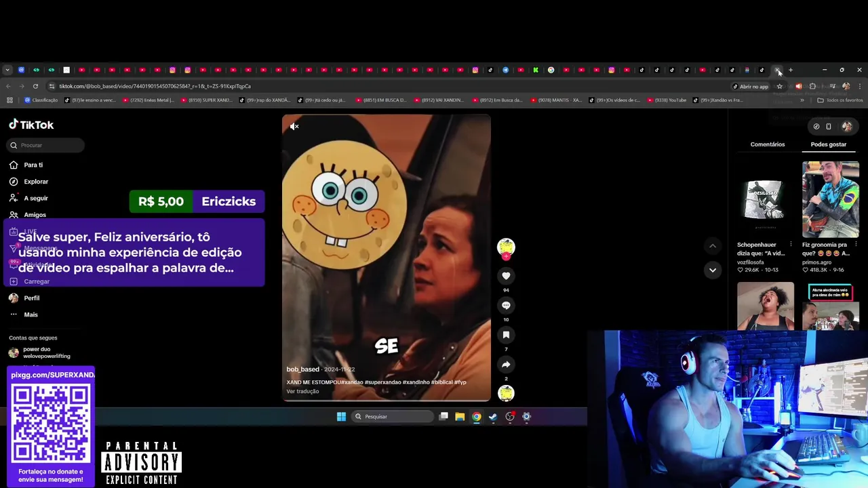Click the get coins icon in top pill
The width and height of the screenshot is (868, 488).
click(816, 127)
